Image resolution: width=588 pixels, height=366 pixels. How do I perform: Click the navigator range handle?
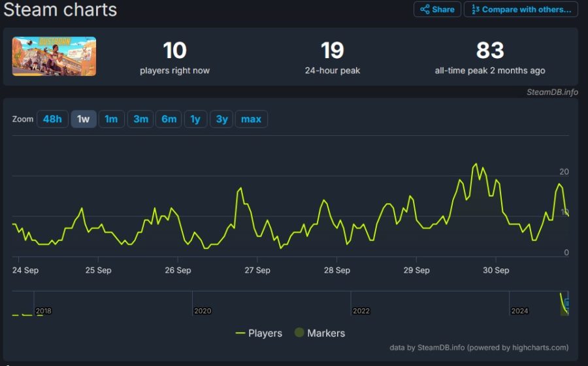566,303
